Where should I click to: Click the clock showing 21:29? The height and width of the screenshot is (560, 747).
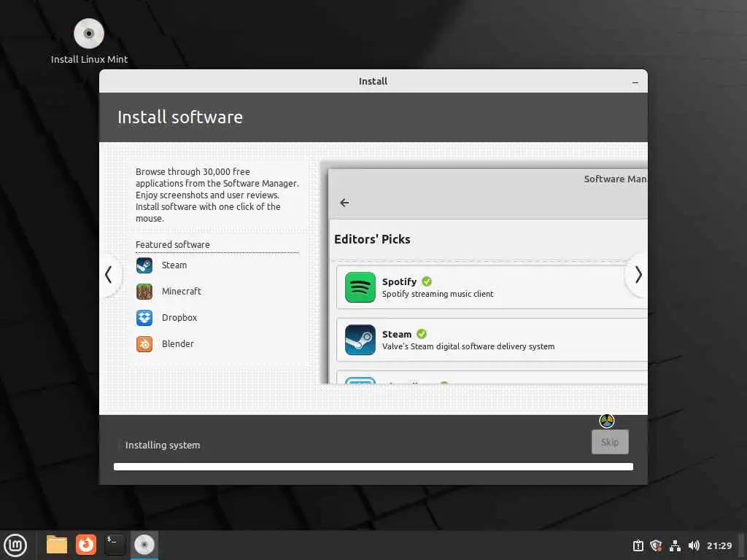click(x=719, y=545)
